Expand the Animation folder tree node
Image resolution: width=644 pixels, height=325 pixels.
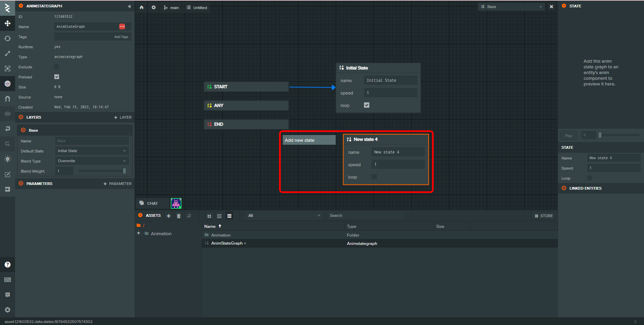pyautogui.click(x=139, y=233)
